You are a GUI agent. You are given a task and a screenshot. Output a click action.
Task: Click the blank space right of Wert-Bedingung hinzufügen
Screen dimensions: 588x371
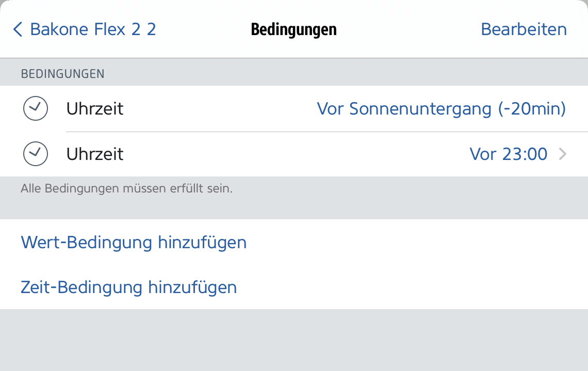click(413, 242)
